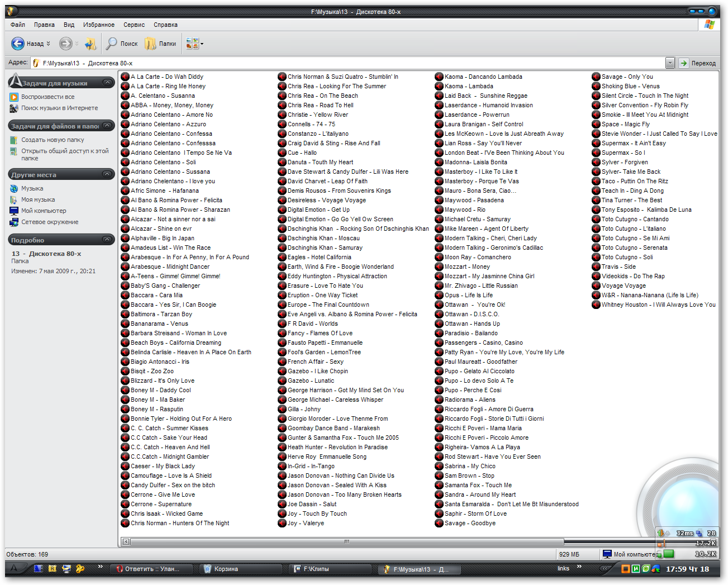
Task: Open the Views mode dropdown in toolbar
Action: (x=201, y=44)
